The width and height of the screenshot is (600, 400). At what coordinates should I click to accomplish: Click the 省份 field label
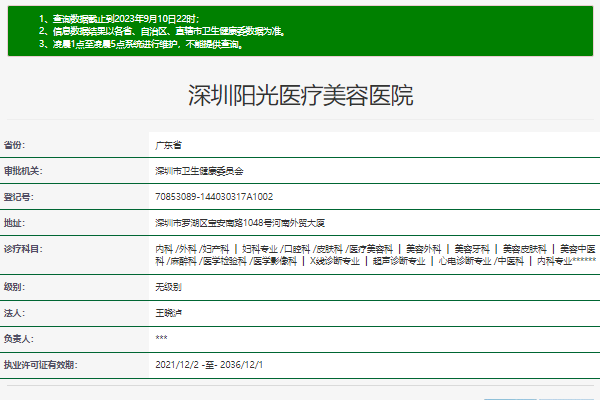(x=14, y=145)
